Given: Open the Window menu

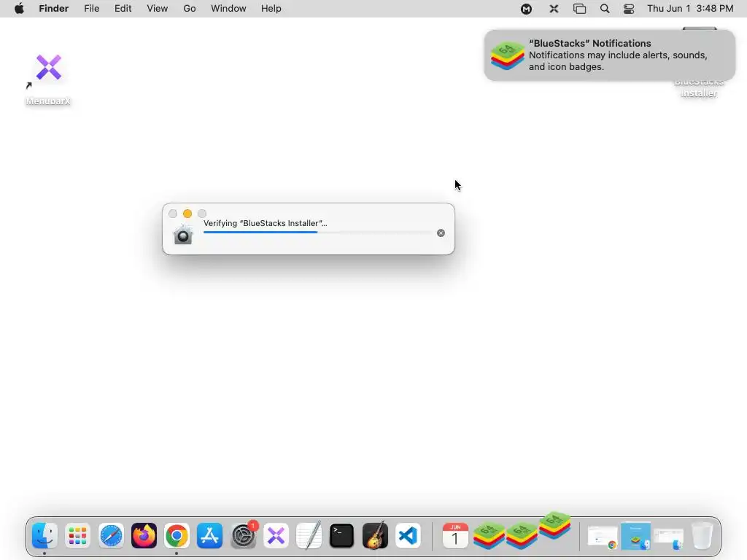Looking at the screenshot, I should [228, 9].
